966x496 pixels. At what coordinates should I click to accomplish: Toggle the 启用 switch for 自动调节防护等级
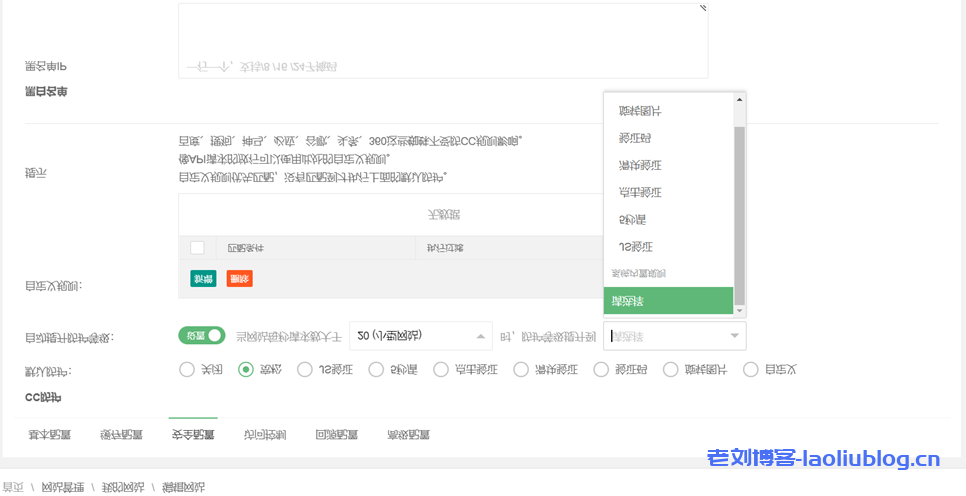(x=202, y=335)
